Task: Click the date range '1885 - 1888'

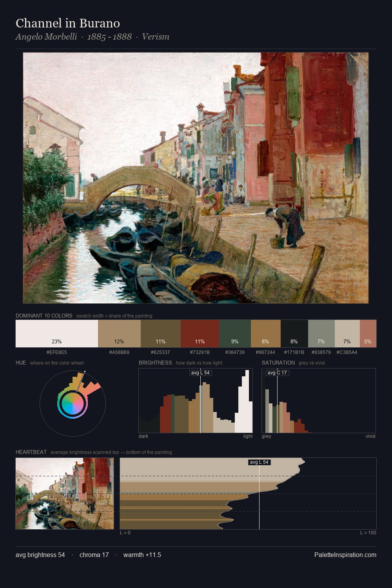Action: point(109,37)
